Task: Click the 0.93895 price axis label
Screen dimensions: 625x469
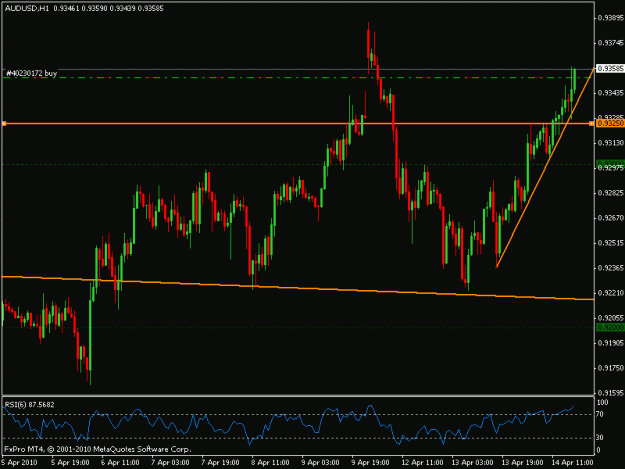Action: click(610, 18)
